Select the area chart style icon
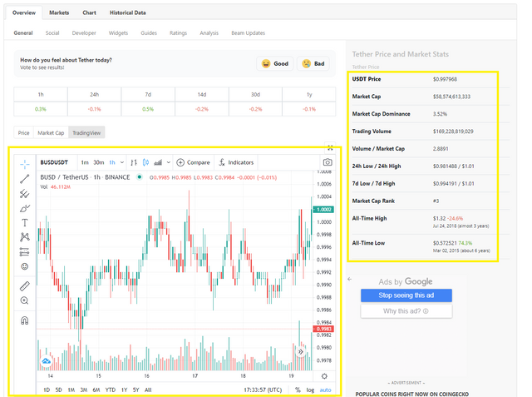This screenshot has width=532, height=397. click(x=158, y=162)
